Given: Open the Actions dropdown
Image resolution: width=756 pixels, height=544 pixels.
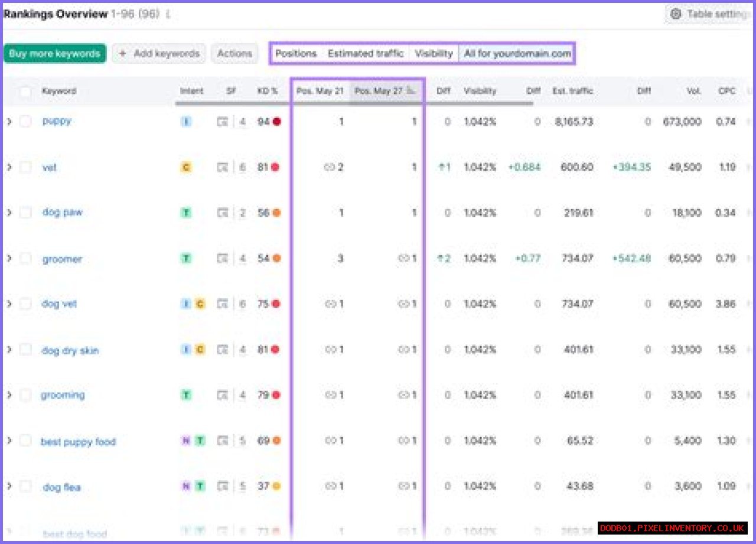Looking at the screenshot, I should coord(234,53).
